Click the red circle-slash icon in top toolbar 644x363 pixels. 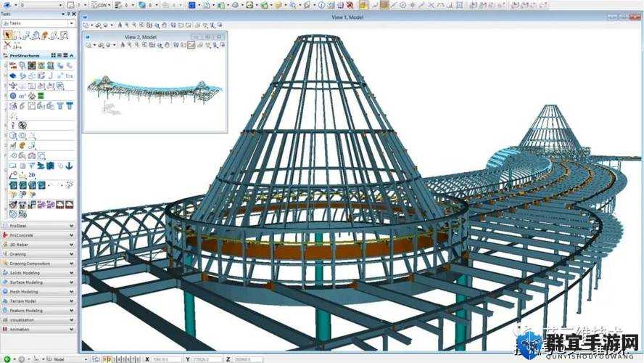pyautogui.click(x=350, y=5)
